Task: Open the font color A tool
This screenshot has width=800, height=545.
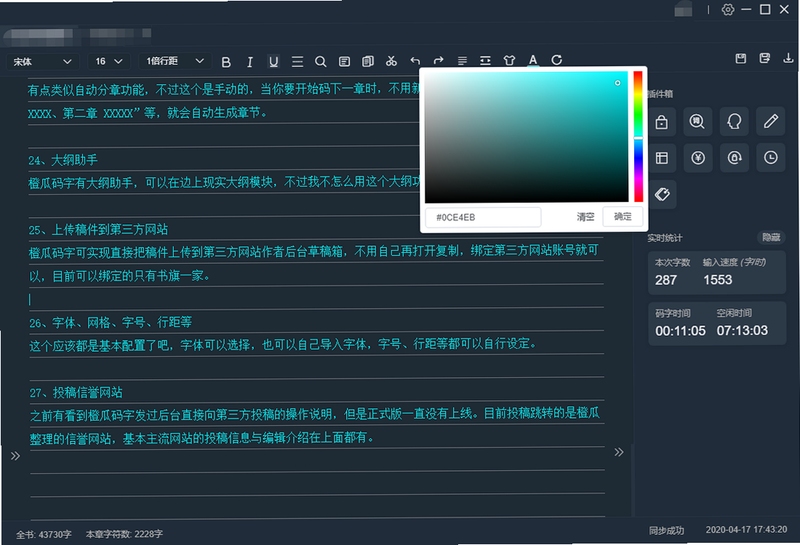Action: (x=533, y=60)
